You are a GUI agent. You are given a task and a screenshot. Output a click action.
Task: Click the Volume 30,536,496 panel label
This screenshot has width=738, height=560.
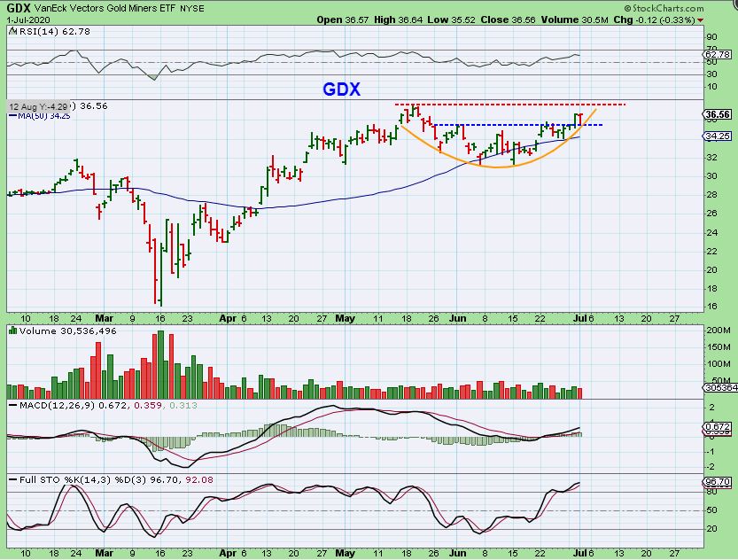pyautogui.click(x=67, y=331)
